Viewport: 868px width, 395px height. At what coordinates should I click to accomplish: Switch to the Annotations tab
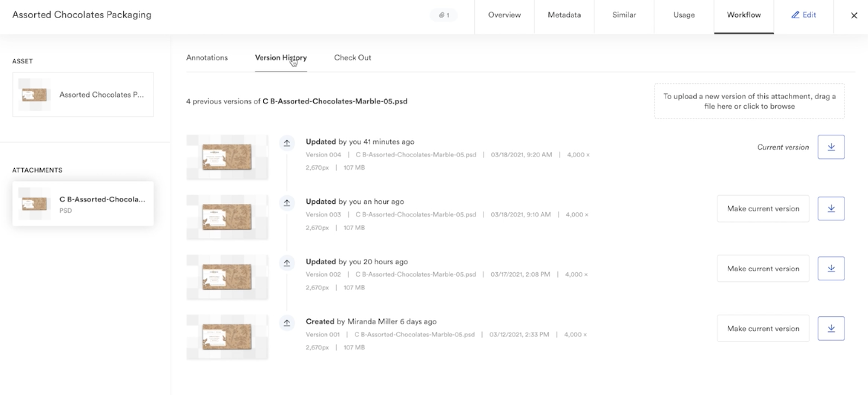point(207,57)
